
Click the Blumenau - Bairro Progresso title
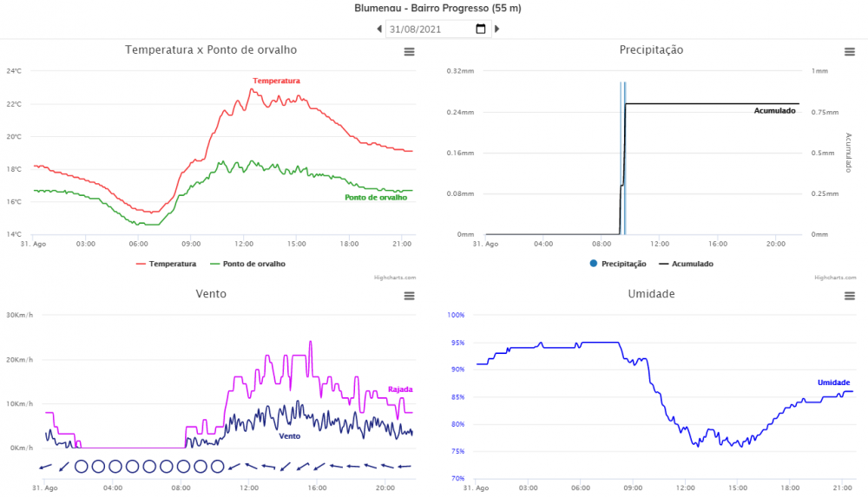[437, 8]
